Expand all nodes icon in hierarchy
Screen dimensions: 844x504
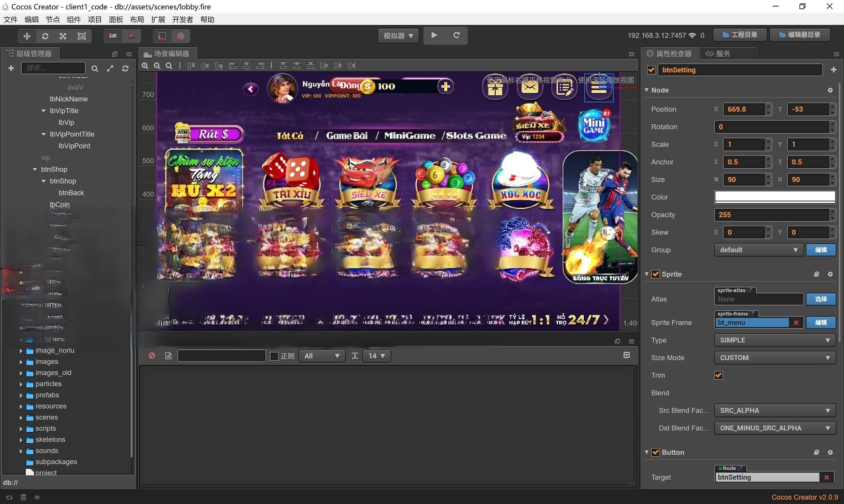click(x=110, y=68)
